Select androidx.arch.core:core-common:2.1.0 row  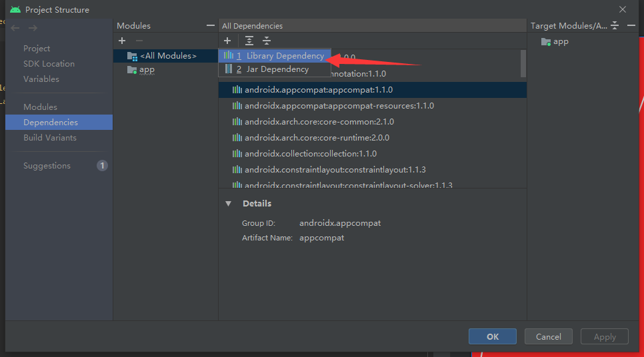coord(373,122)
